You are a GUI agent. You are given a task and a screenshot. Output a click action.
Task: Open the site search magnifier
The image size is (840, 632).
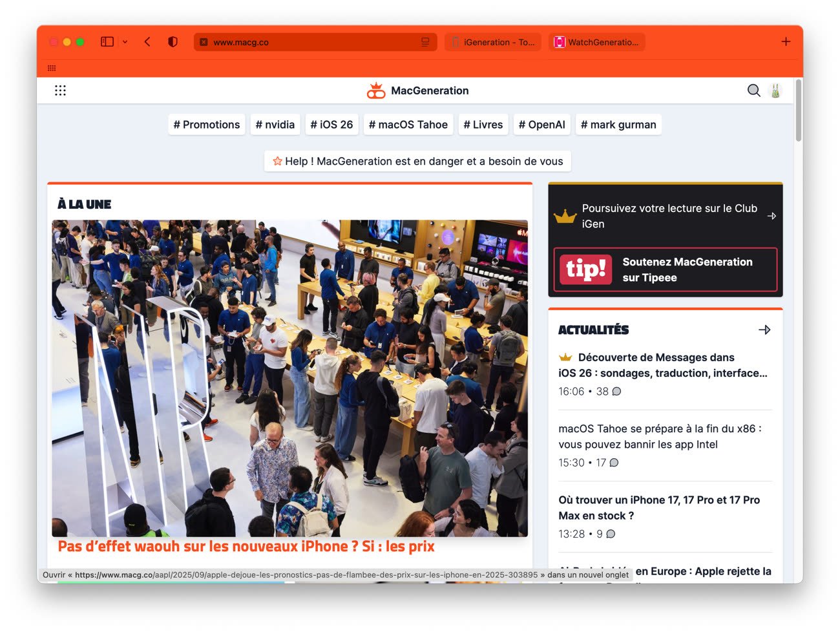click(754, 90)
